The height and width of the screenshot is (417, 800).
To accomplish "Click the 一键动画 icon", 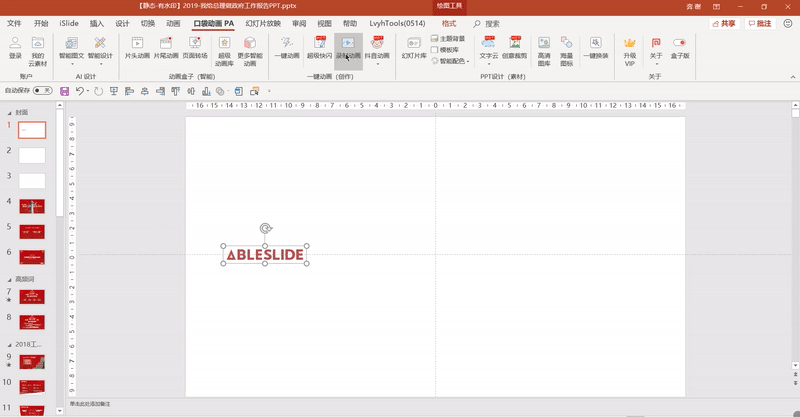I will (288, 48).
